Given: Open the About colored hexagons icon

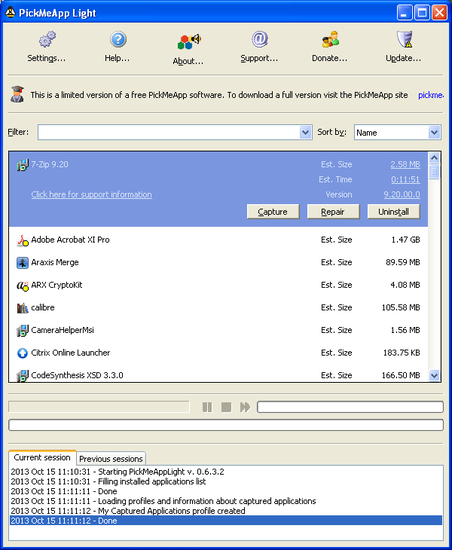Looking at the screenshot, I should (x=189, y=41).
